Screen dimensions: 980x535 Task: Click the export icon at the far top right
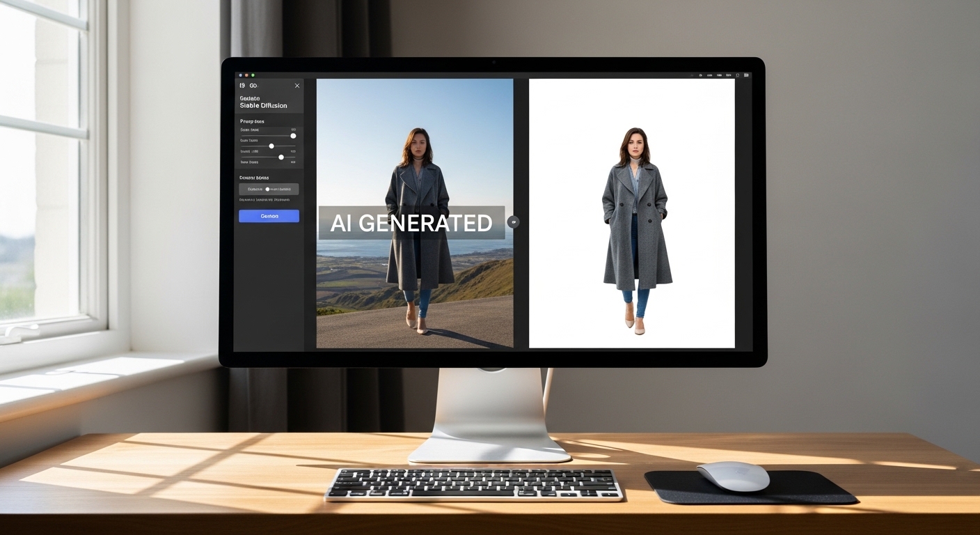pos(746,75)
